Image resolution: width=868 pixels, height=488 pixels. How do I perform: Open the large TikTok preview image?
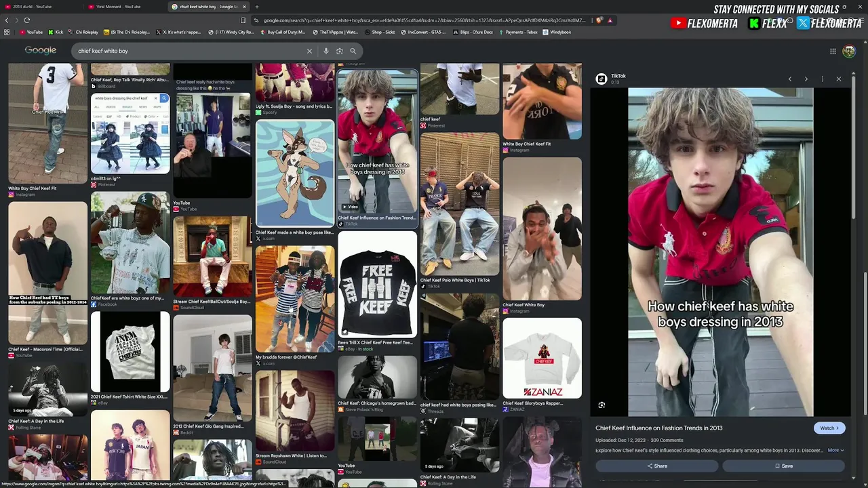720,251
